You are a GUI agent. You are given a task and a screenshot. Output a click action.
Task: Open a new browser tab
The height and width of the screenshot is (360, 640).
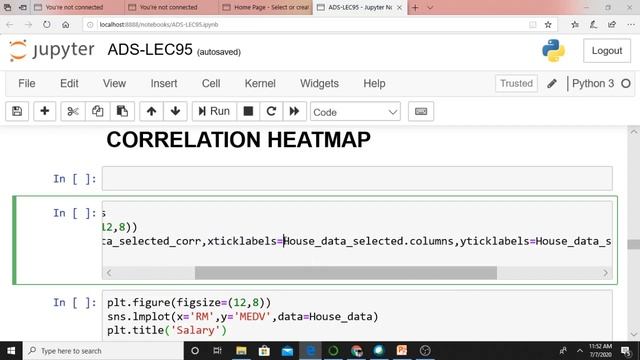[x=415, y=7]
